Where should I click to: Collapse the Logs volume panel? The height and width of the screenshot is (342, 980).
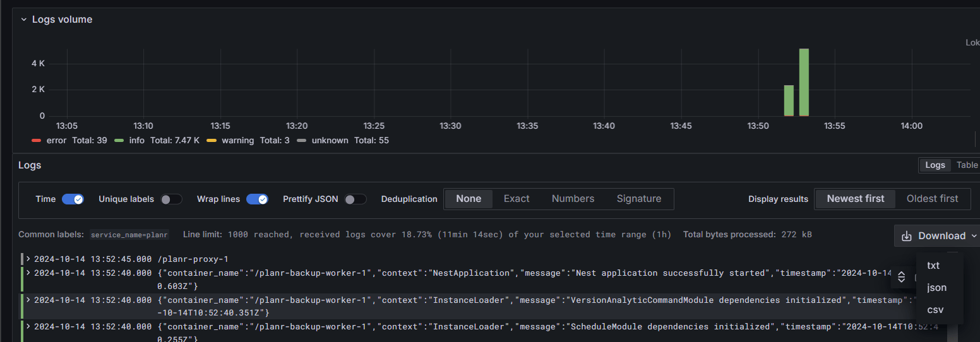(24, 20)
